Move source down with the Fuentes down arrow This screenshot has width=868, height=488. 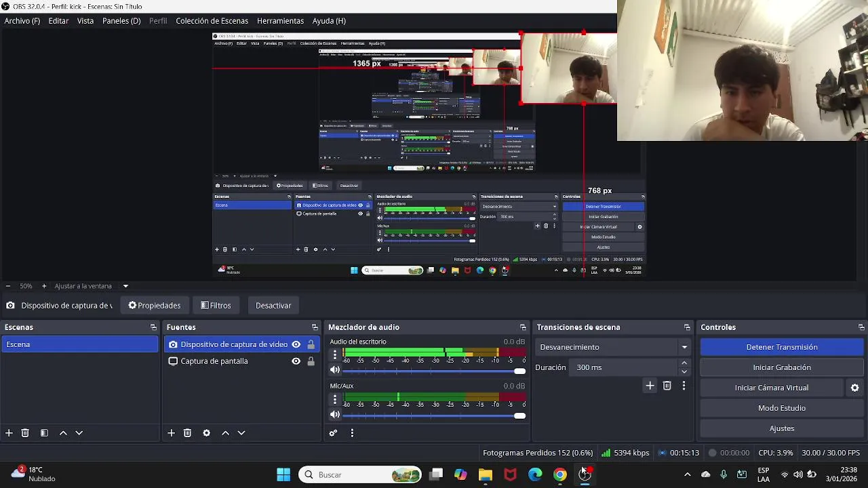[241, 433]
